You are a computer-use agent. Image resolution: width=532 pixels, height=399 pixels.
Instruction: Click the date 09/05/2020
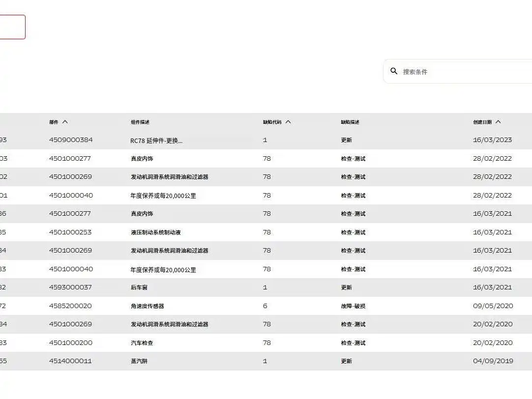pos(493,306)
